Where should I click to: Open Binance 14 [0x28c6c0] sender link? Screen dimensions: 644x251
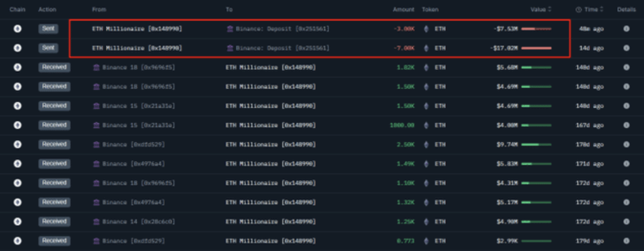pos(139,222)
